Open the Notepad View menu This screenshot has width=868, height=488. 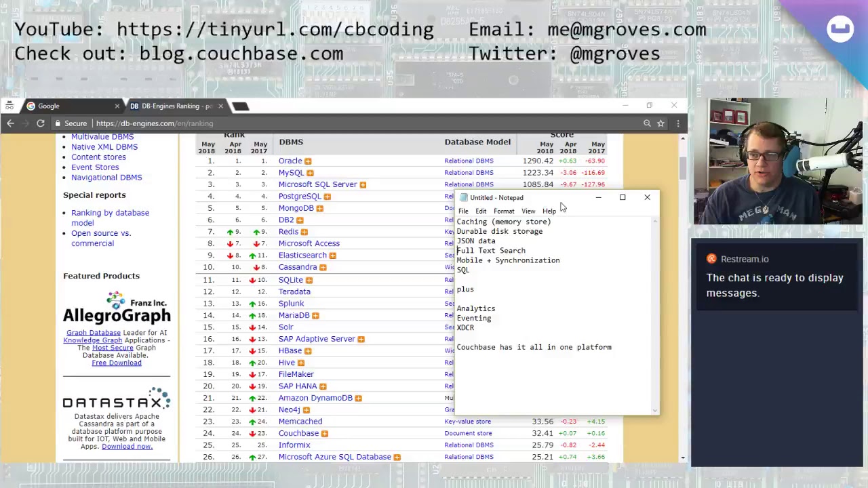[x=528, y=211]
